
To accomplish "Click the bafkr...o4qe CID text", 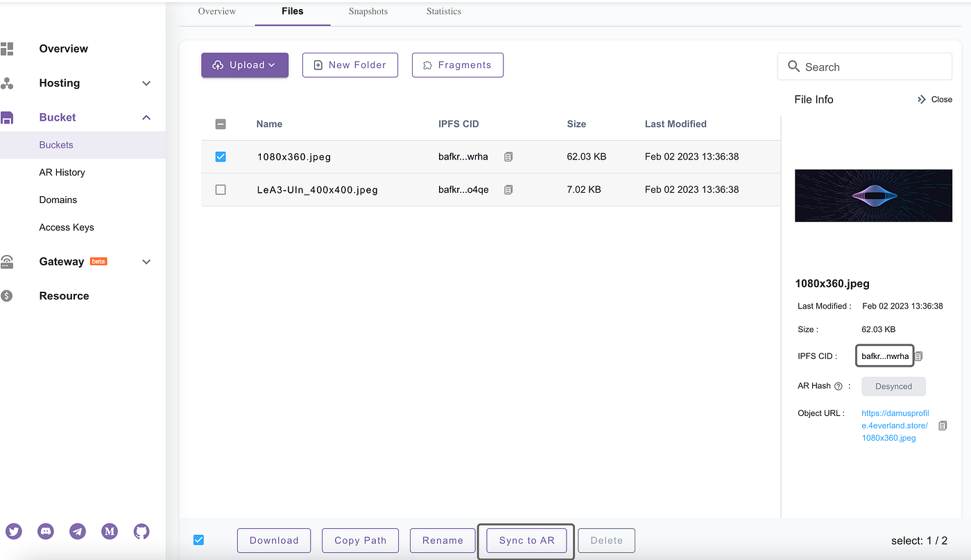I will (x=463, y=189).
